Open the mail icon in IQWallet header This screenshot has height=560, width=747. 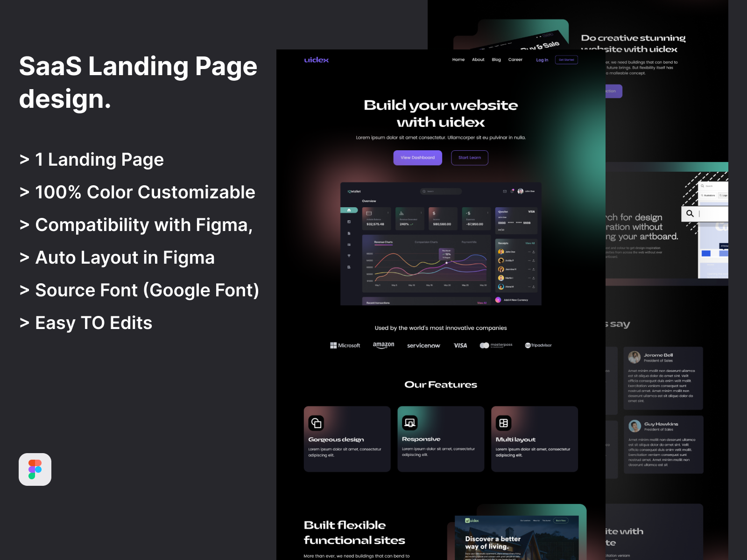point(505,191)
